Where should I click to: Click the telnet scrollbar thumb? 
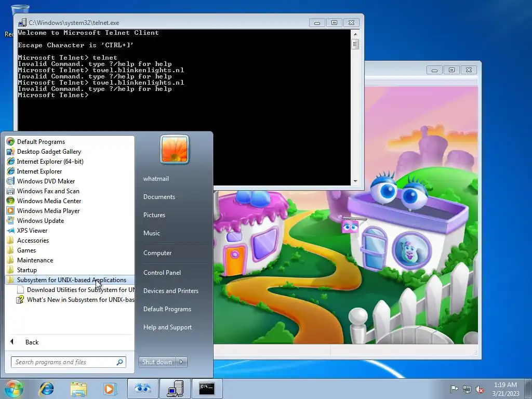pyautogui.click(x=355, y=44)
